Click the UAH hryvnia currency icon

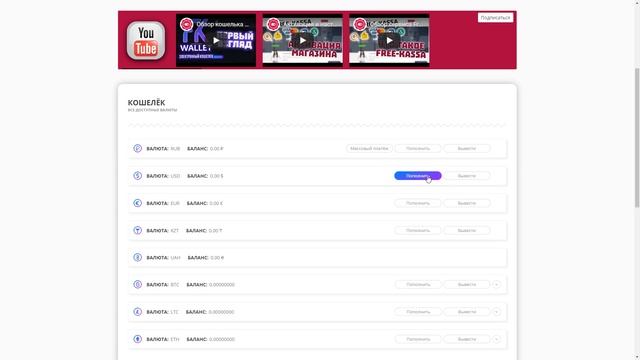coord(138,258)
